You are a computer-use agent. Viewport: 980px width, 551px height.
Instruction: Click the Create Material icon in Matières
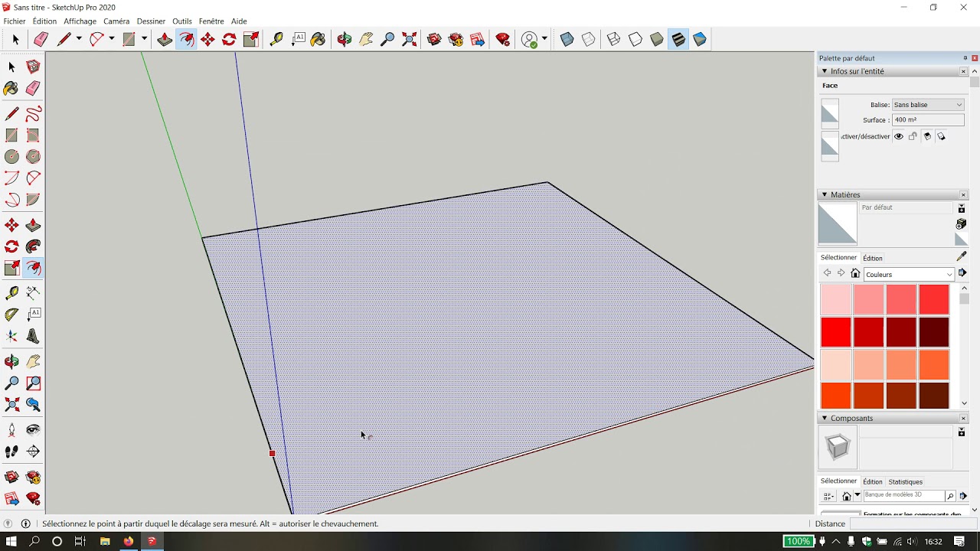(962, 223)
